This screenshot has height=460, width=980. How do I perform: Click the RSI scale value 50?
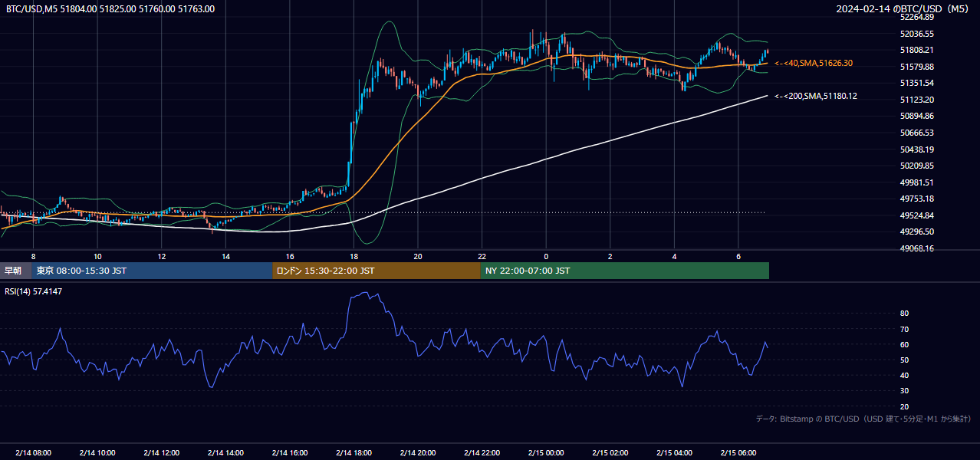[x=904, y=360]
